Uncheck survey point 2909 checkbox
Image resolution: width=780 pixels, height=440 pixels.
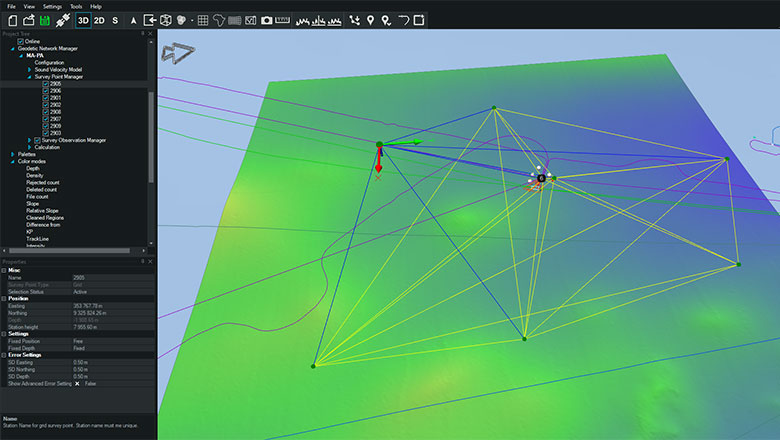click(x=46, y=126)
